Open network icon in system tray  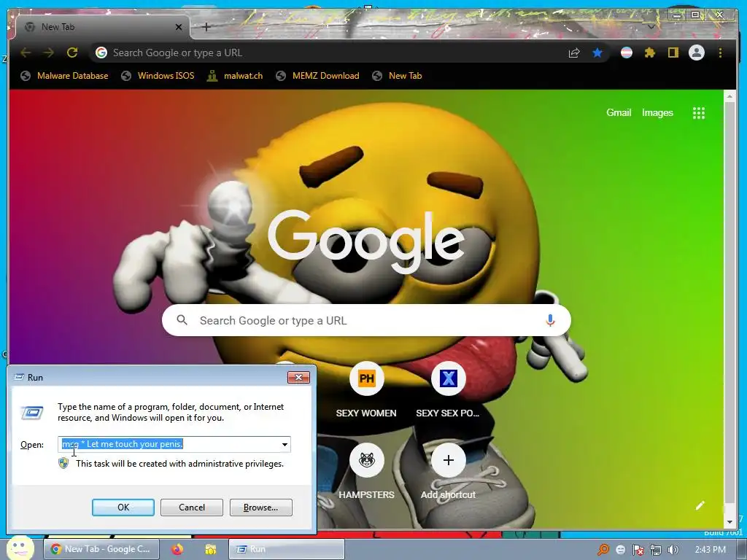(x=656, y=550)
